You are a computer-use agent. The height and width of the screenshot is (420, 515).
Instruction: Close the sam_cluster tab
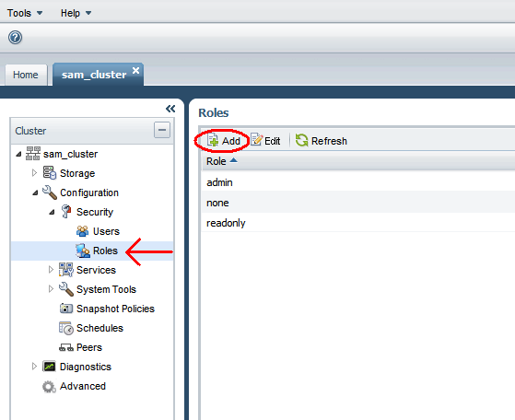point(135,70)
